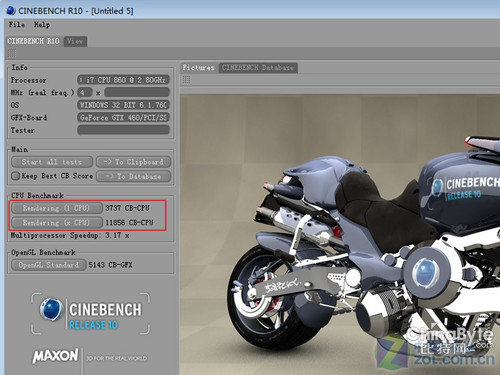Switch to the View tab
The height and width of the screenshot is (375, 500).
[x=75, y=41]
